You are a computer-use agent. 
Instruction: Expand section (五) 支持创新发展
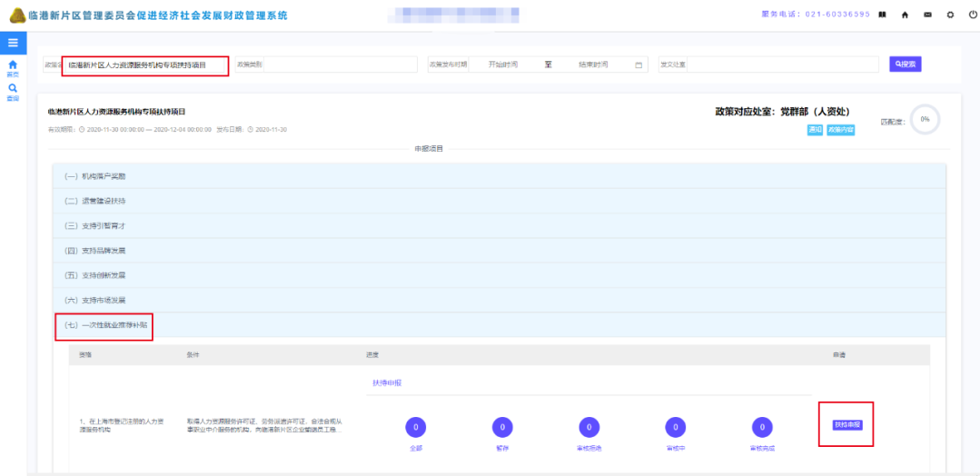499,275
